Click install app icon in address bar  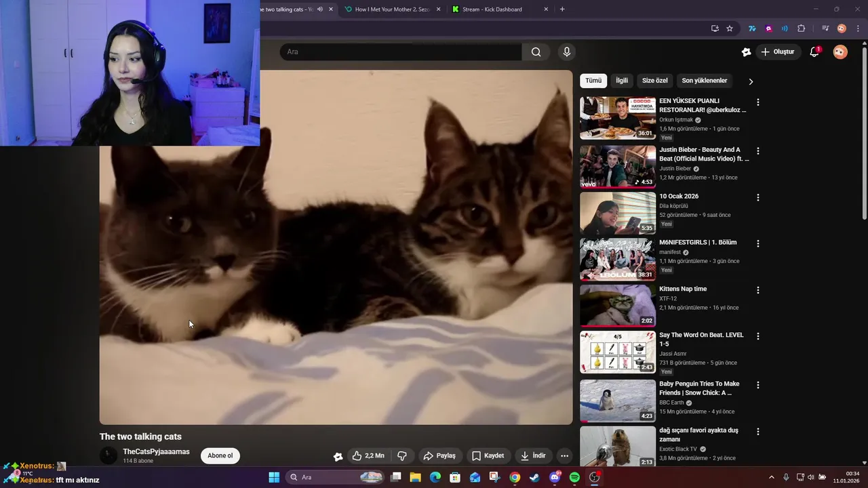coord(715,28)
